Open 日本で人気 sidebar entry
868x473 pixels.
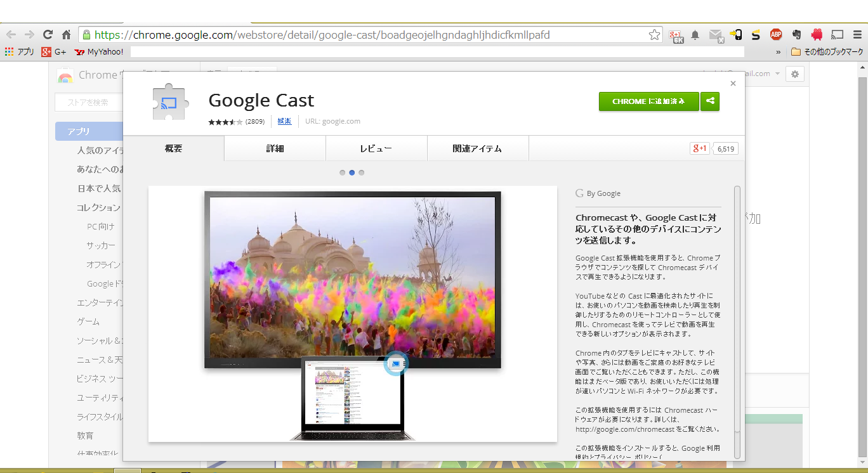point(99,188)
